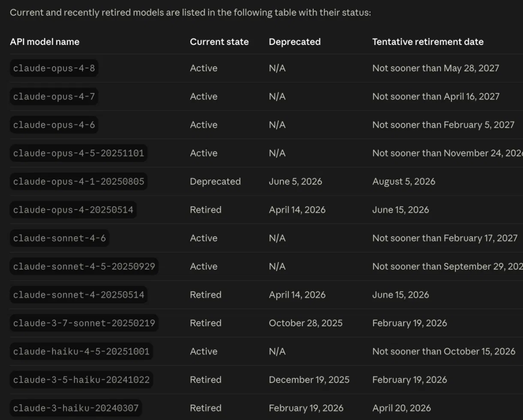Select the claude-sonnet-4-20250514 model name
Image resolution: width=523 pixels, height=420 pixels.
(x=79, y=295)
